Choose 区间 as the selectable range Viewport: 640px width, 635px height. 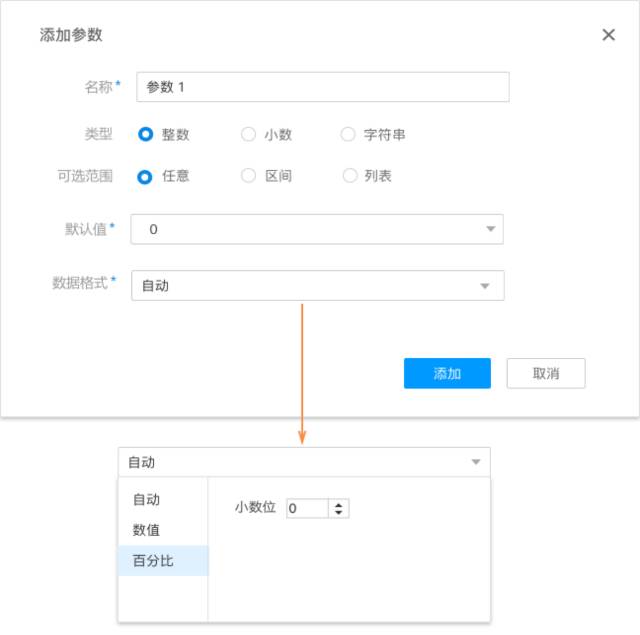tap(249, 176)
